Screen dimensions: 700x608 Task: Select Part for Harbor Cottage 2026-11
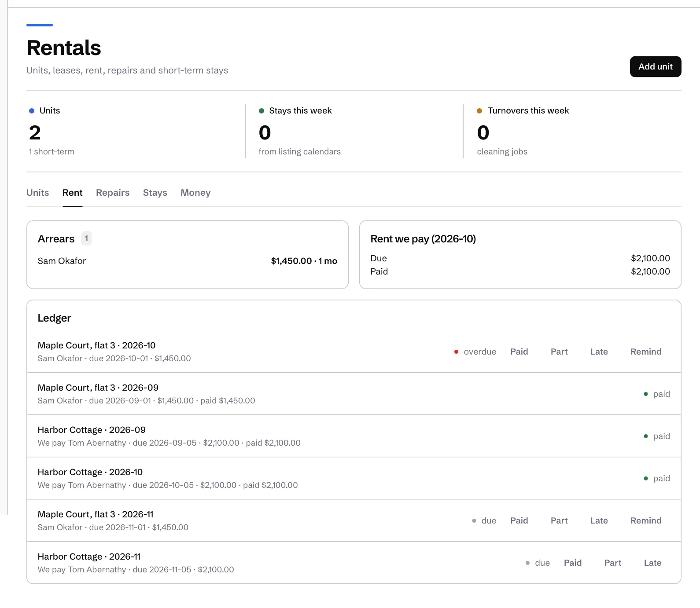pyautogui.click(x=613, y=563)
